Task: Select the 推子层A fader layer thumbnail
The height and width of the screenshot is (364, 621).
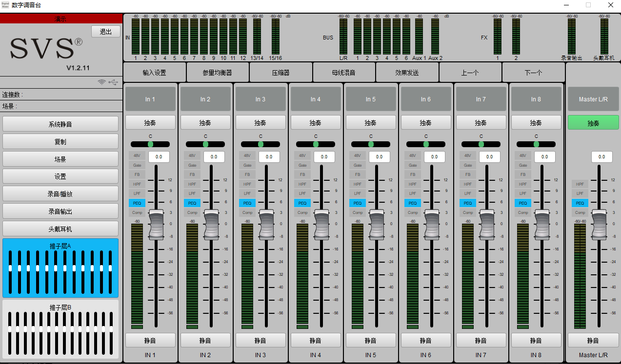Action: pos(60,268)
